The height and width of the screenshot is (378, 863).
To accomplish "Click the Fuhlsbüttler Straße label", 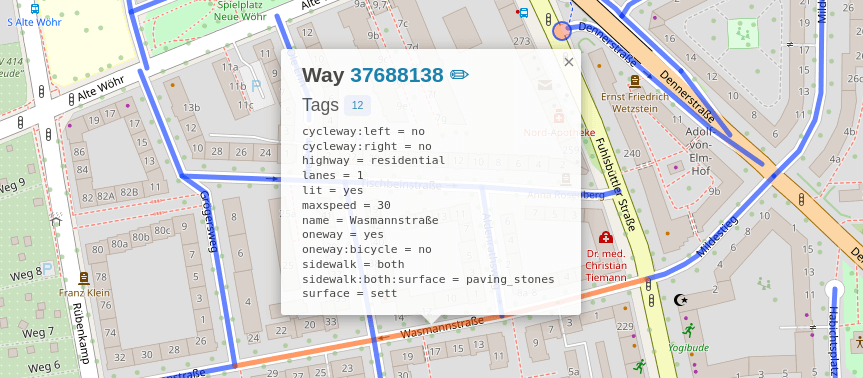I will (x=615, y=184).
